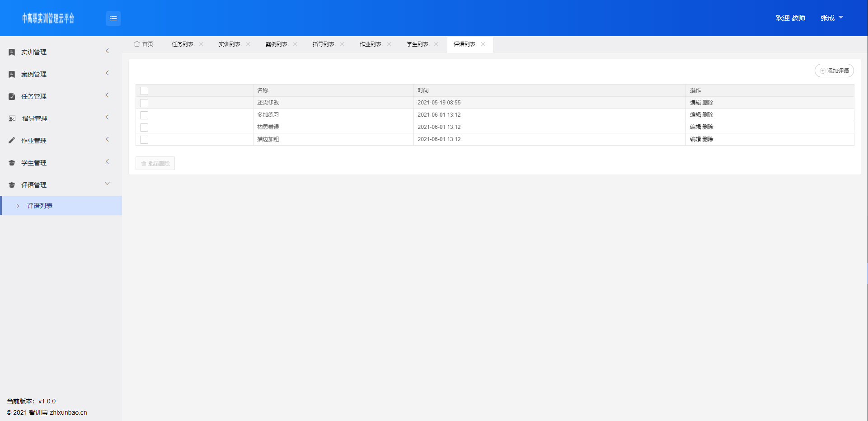868x421 pixels.
Task: Close the 评语列表 tab
Action: click(x=483, y=44)
